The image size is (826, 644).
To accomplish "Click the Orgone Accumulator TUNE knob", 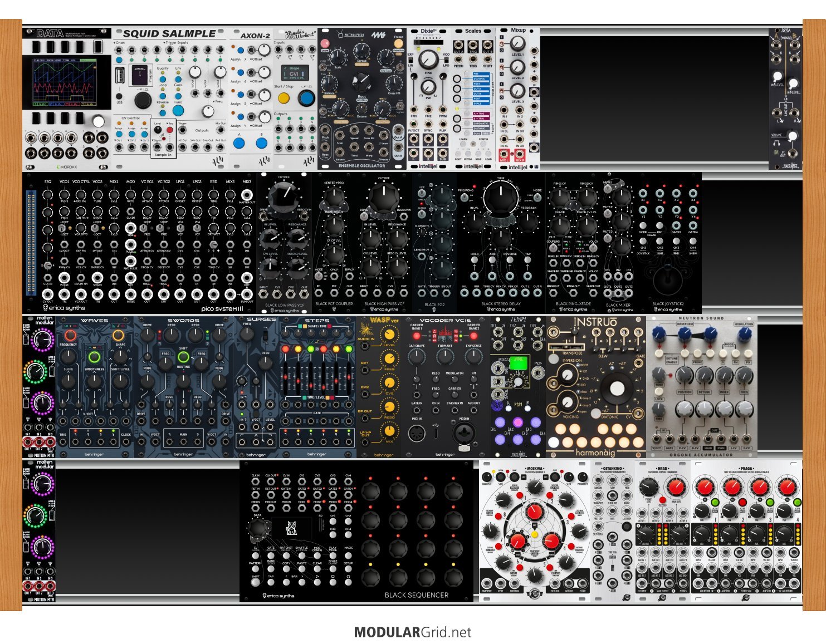I will pos(659,373).
